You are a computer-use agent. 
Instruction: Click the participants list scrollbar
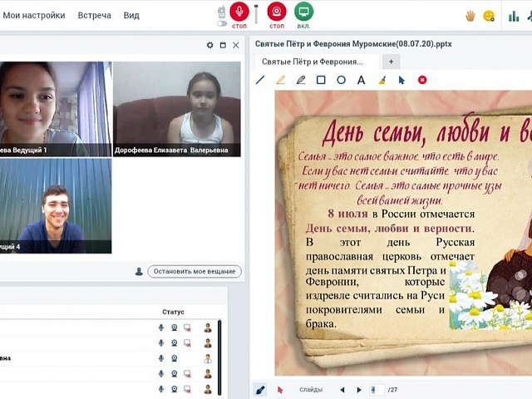point(219,357)
